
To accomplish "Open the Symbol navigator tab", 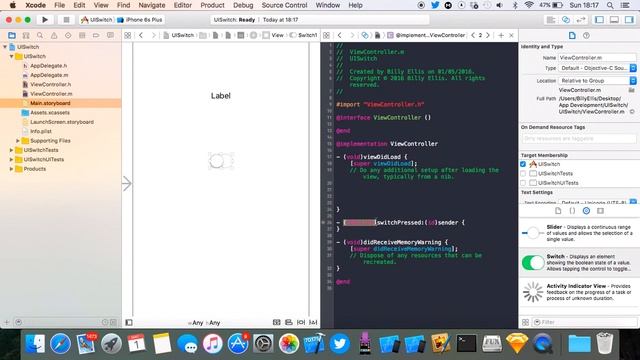I will pyautogui.click(x=26, y=36).
